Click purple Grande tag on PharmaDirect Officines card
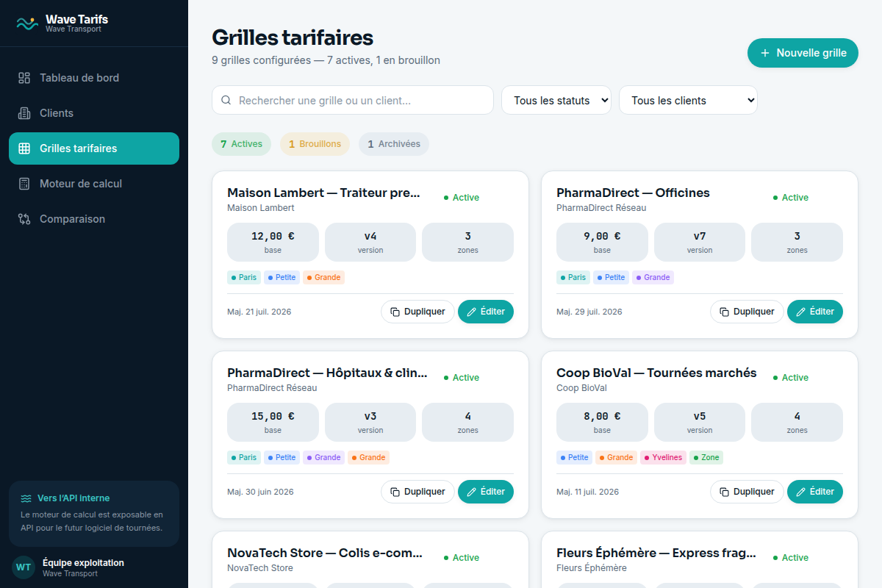Image resolution: width=882 pixels, height=588 pixels. click(x=653, y=278)
